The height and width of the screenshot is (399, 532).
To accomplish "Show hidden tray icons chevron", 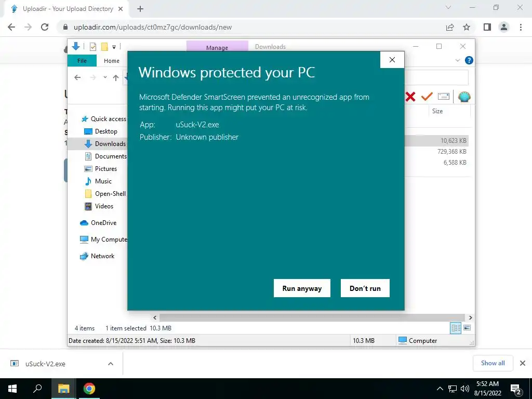I will pyautogui.click(x=440, y=389).
